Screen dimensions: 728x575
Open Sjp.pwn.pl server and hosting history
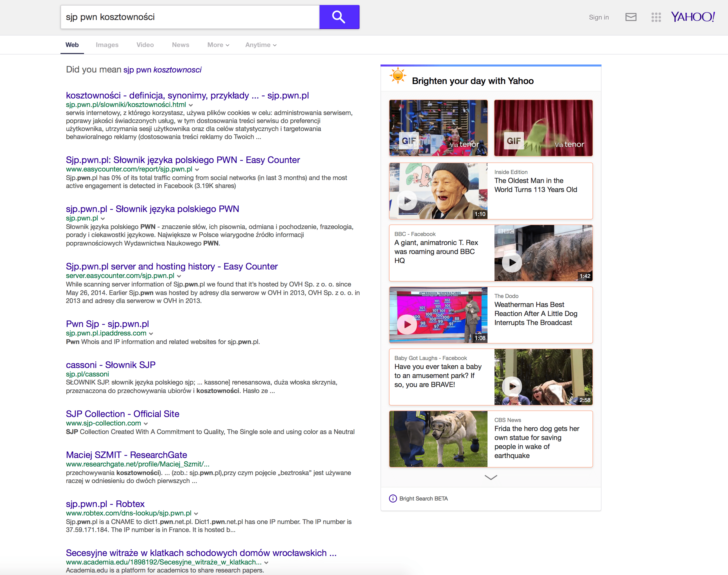(x=172, y=266)
